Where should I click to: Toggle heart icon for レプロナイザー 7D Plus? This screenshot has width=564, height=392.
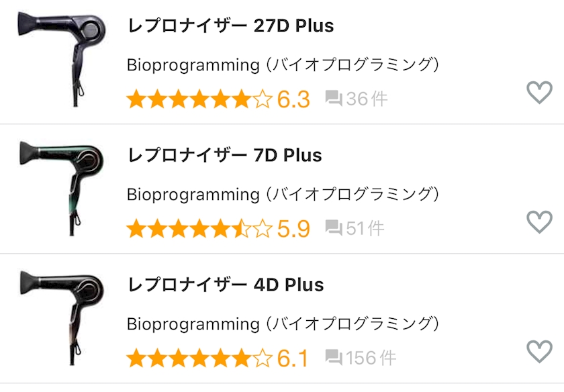pos(540,222)
